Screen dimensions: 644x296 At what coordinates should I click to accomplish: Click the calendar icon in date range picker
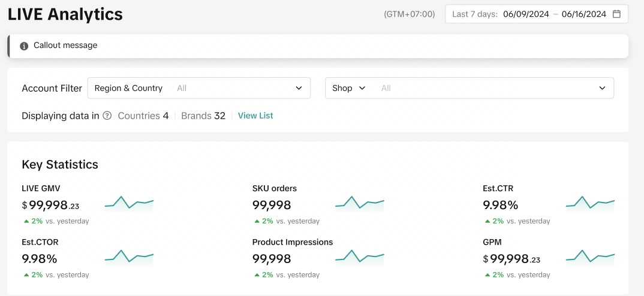click(x=616, y=14)
